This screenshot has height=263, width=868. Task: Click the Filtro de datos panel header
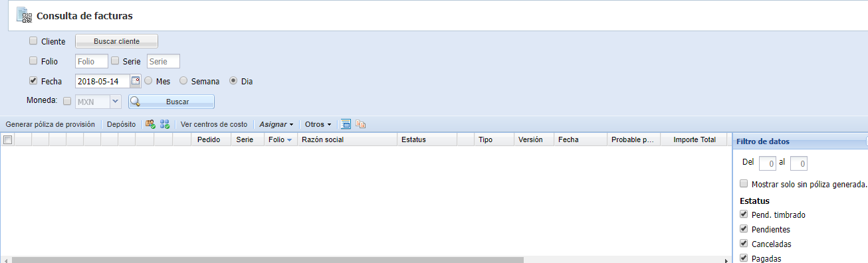click(800, 141)
